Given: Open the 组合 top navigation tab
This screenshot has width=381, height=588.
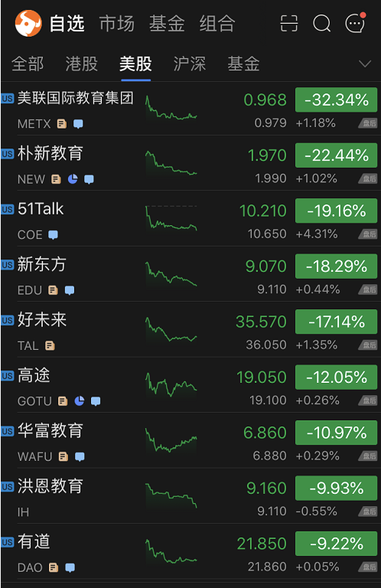Looking at the screenshot, I should pyautogui.click(x=217, y=24).
